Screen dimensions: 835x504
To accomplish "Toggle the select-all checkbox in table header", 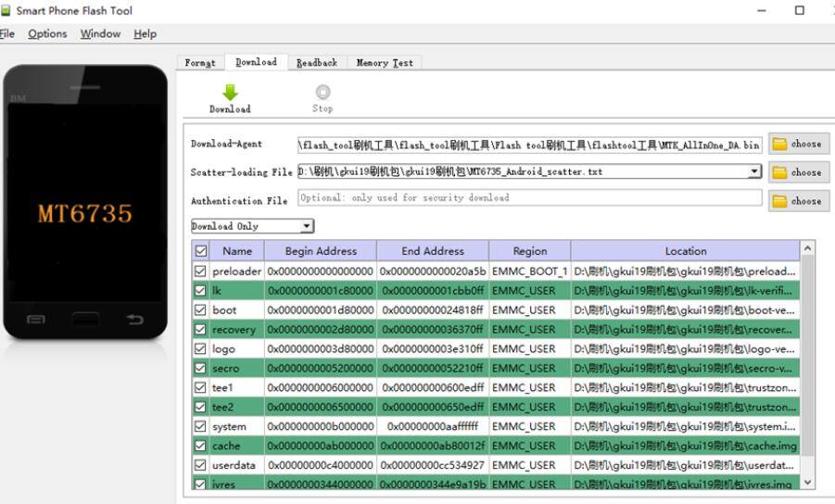I will point(201,251).
